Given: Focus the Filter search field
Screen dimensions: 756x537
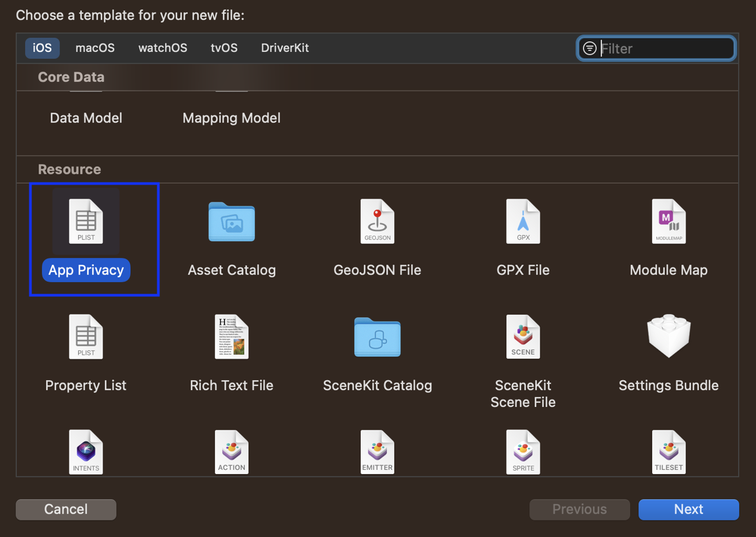Looking at the screenshot, I should (664, 48).
